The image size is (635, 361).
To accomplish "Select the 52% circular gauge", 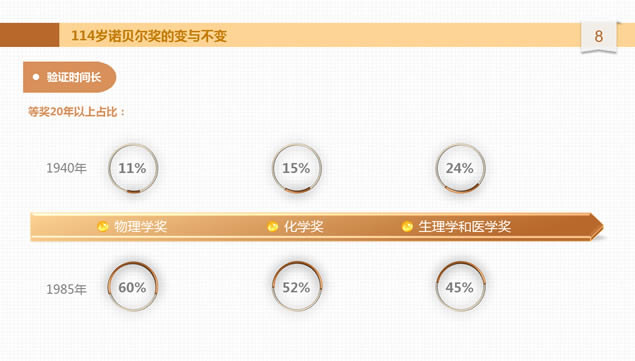I will coord(297,286).
